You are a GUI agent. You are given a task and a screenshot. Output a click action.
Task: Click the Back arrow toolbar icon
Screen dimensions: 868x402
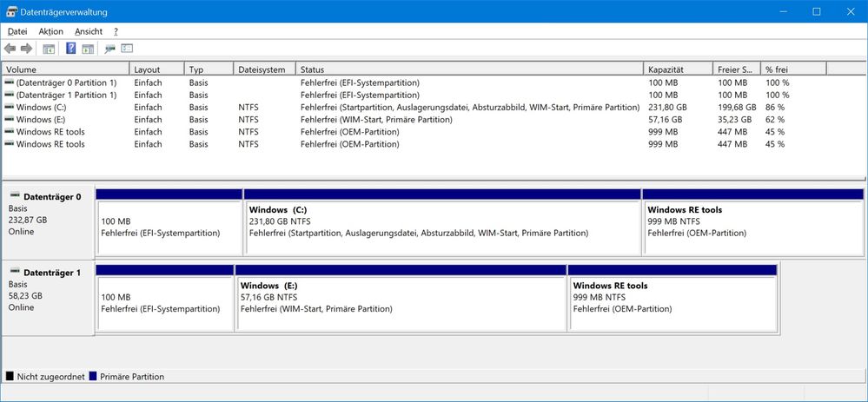tap(10, 49)
